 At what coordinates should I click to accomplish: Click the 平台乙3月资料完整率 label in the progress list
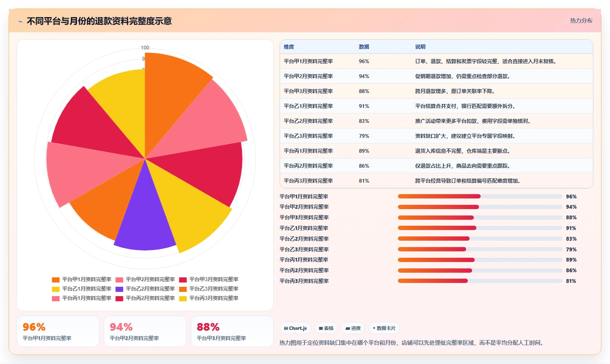point(304,249)
